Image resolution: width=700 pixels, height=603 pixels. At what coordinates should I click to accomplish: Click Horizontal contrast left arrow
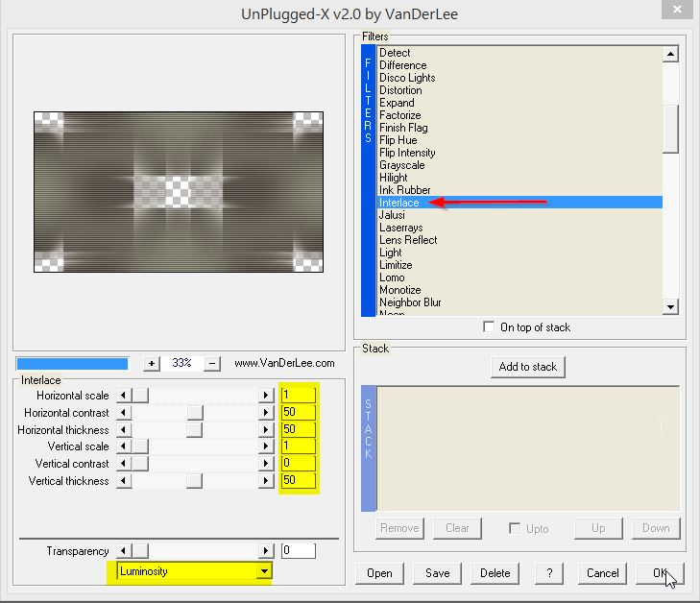click(124, 413)
